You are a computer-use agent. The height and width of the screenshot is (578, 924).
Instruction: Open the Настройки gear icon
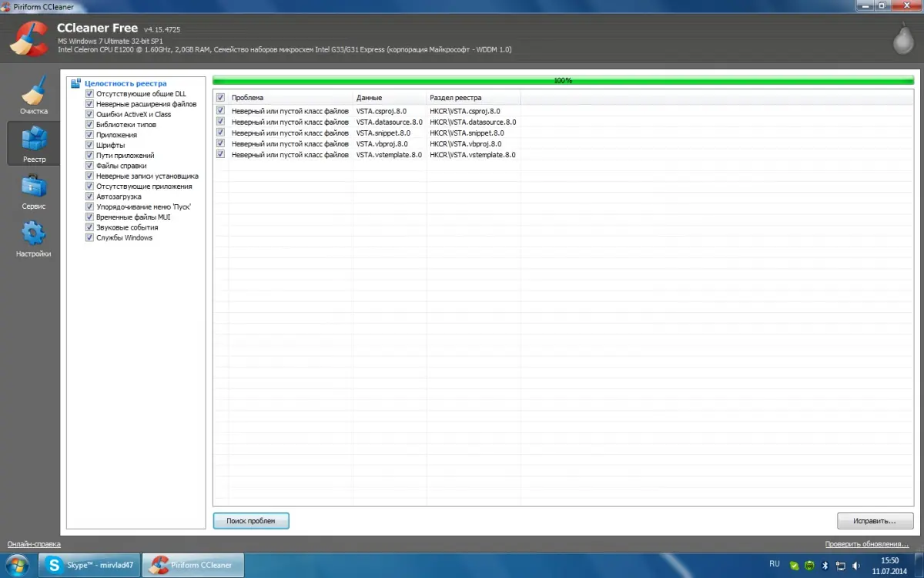pyautogui.click(x=34, y=234)
